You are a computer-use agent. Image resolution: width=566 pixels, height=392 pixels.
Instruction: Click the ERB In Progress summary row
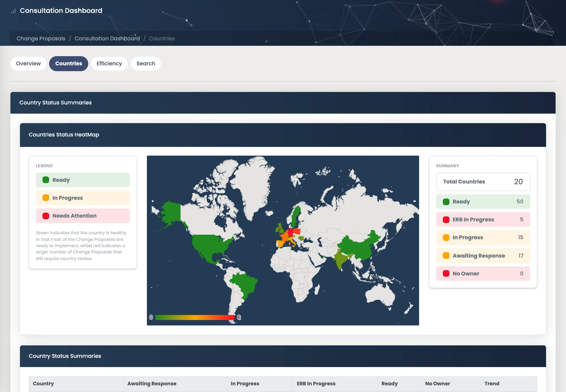click(483, 220)
